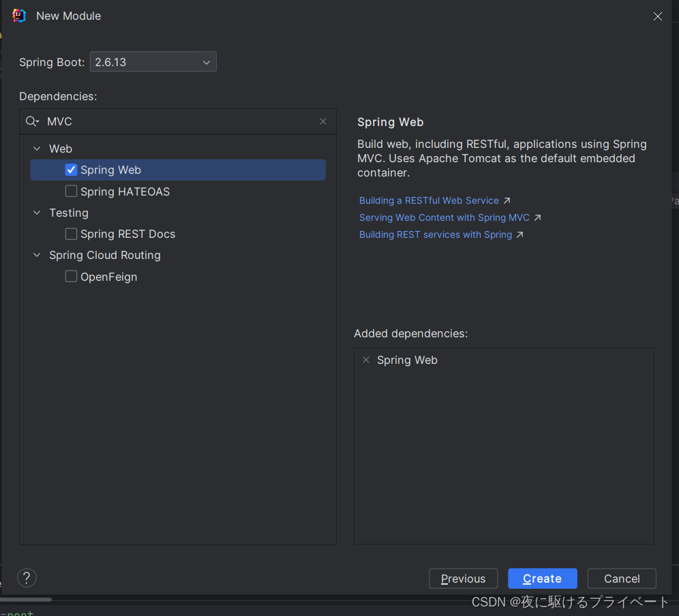Image resolution: width=679 pixels, height=616 pixels.
Task: Open Building a RESTful Web Service link
Action: pyautogui.click(x=429, y=200)
